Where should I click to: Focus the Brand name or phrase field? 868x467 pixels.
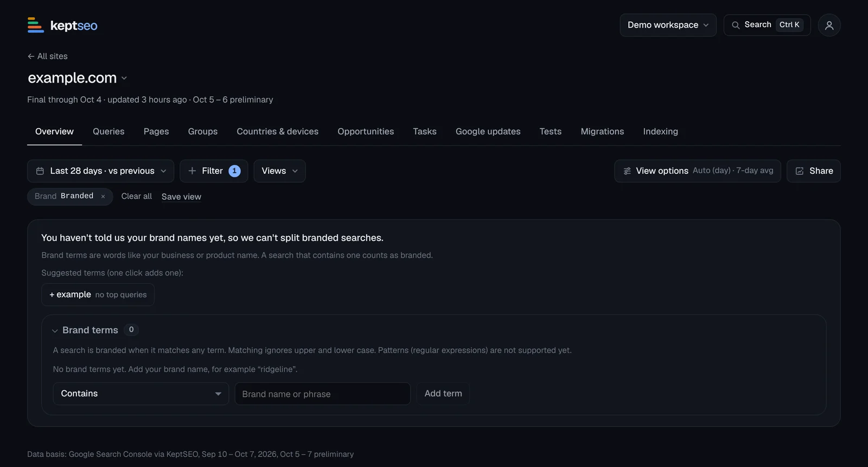[x=322, y=394]
